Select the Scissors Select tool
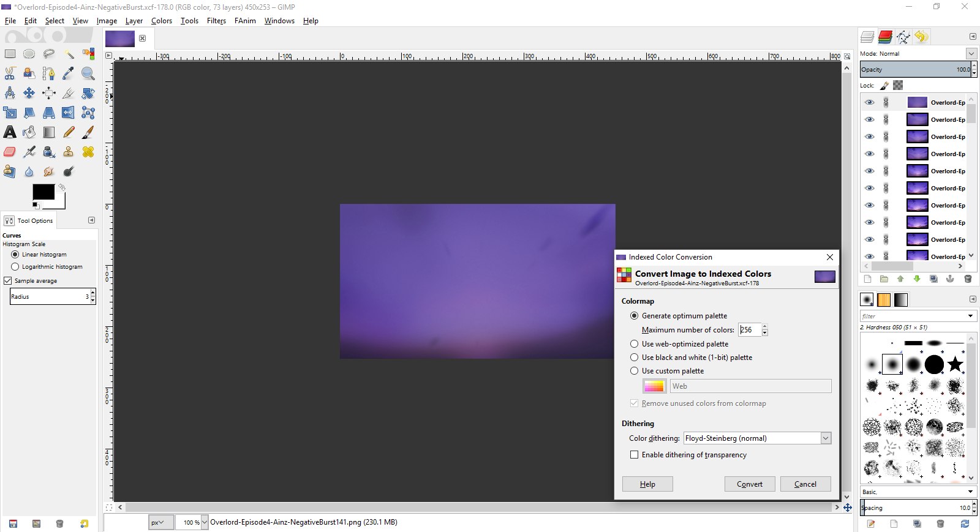Image resolution: width=980 pixels, height=532 pixels. [10, 73]
